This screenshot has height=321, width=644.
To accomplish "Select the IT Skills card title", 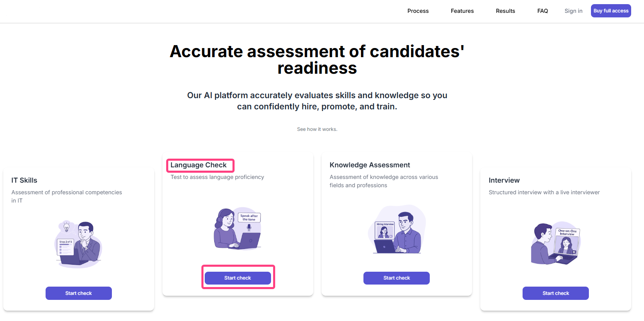I will [24, 180].
